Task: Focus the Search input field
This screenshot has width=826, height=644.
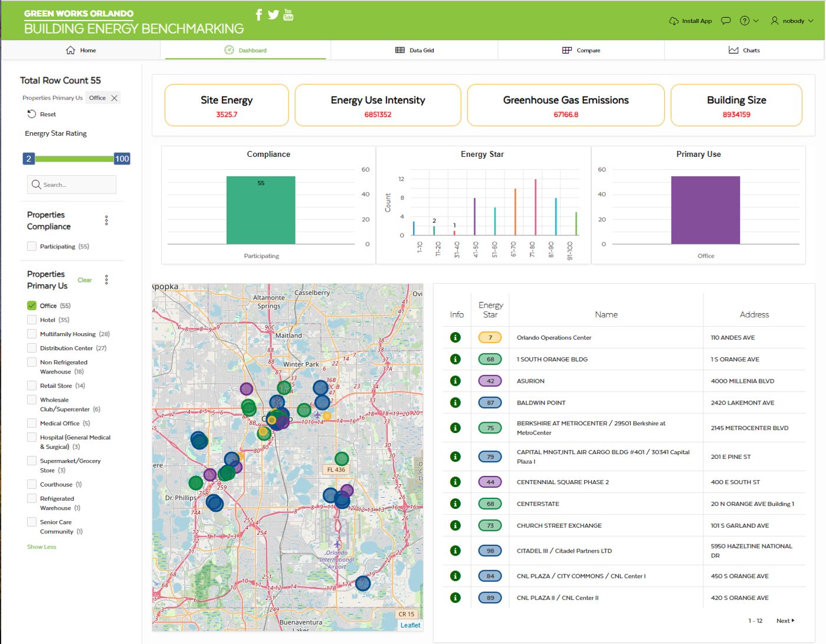Action: click(71, 185)
